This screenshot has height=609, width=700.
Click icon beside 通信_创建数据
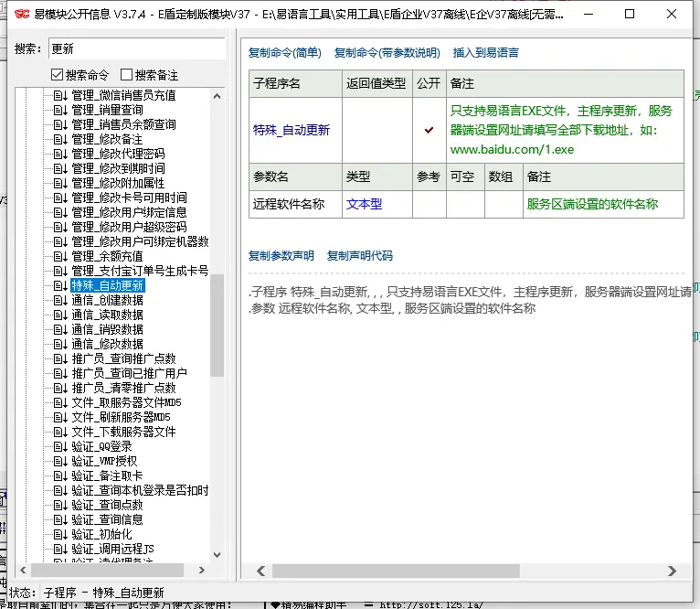60,300
